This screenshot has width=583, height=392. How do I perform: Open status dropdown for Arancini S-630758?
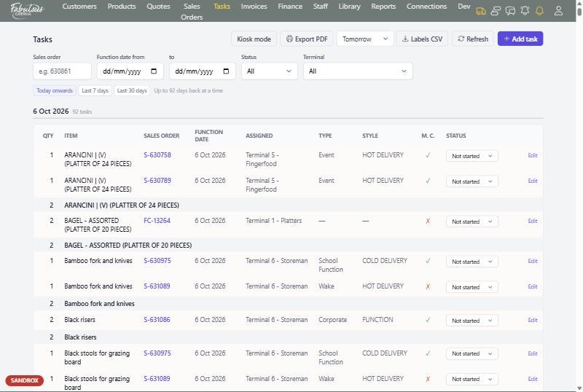point(472,156)
